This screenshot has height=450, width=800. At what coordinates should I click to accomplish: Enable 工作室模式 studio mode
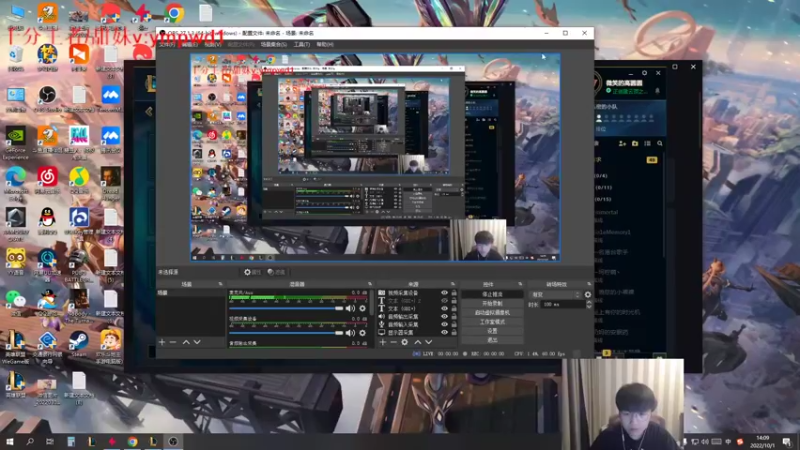(492, 322)
